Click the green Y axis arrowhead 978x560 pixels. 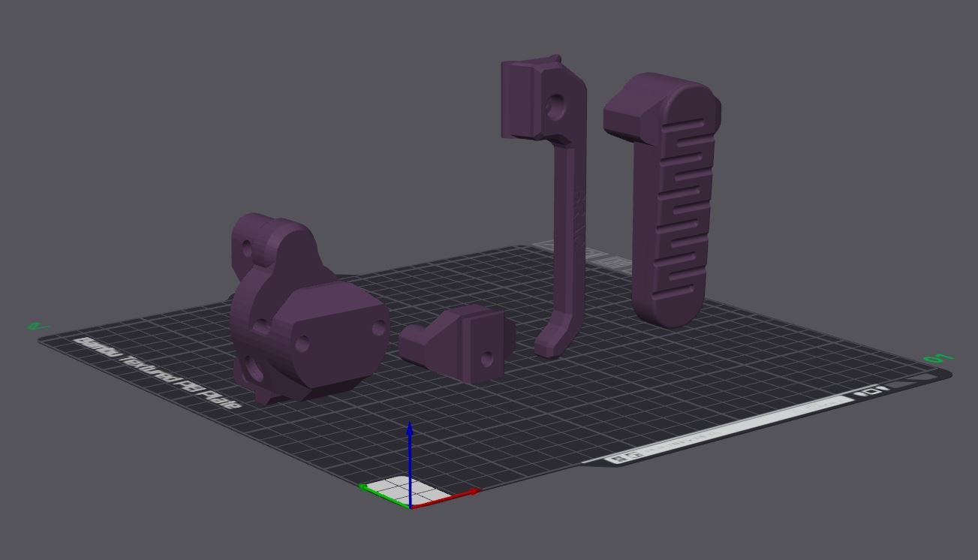click(364, 488)
